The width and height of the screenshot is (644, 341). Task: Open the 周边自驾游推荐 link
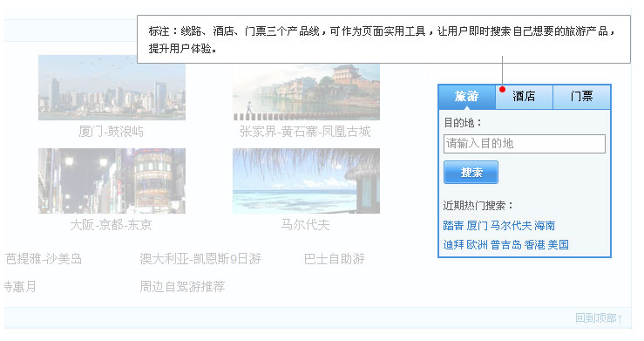[x=182, y=286]
